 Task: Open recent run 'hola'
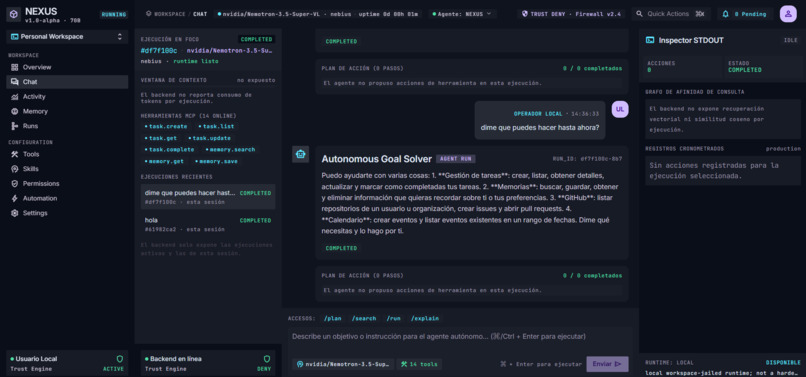[x=208, y=224]
